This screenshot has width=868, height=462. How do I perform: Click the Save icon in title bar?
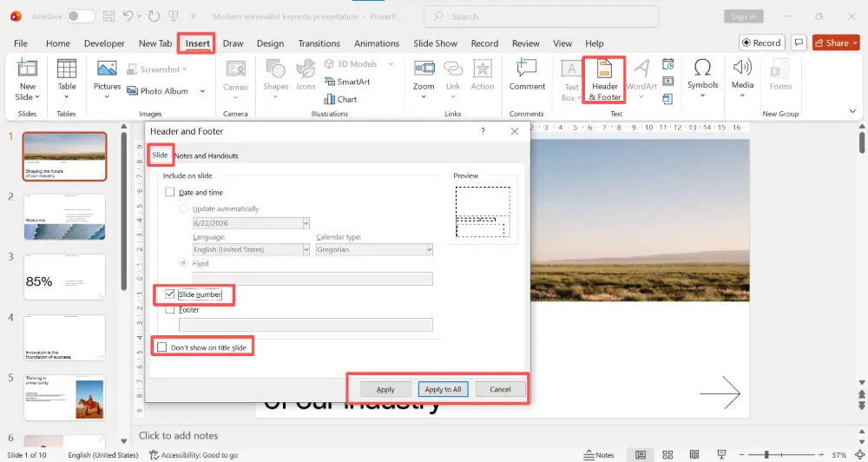[108, 16]
